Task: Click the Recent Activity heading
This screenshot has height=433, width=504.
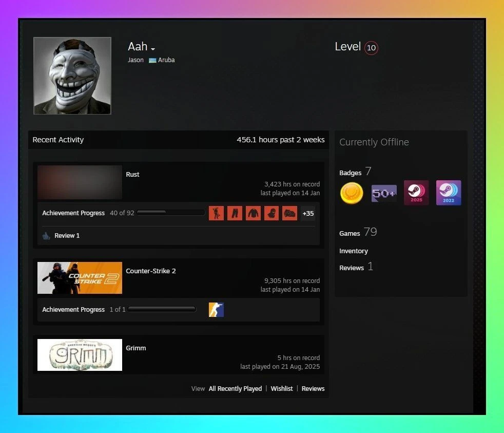Action: 58,140
